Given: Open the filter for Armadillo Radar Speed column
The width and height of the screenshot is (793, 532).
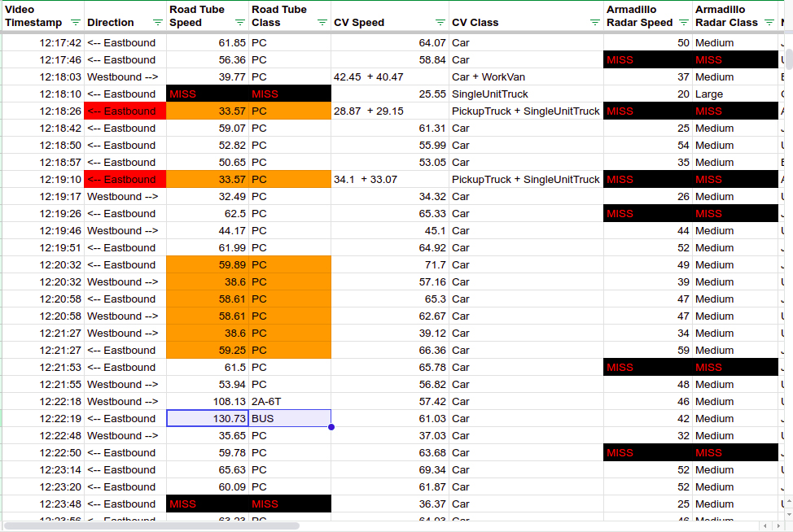Looking at the screenshot, I should point(682,22).
